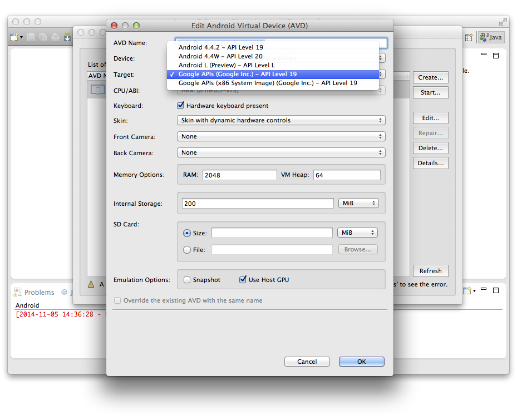Click the Print icon in toolbar
Viewport: 517px width, 420px height.
(55, 37)
